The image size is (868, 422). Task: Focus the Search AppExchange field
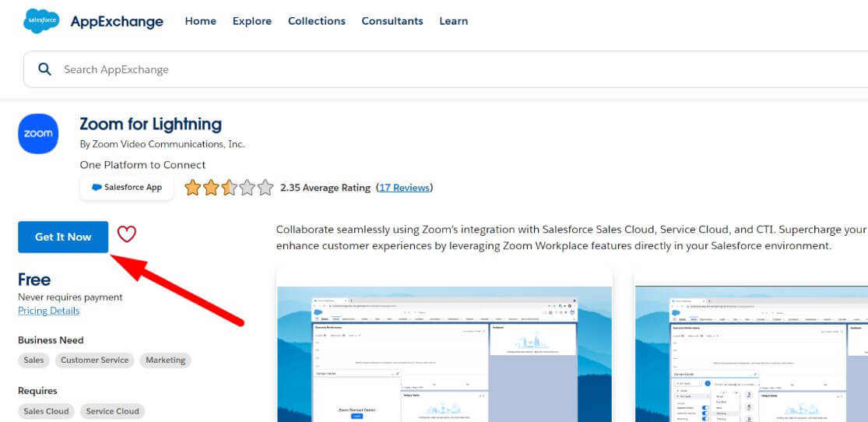coord(445,69)
